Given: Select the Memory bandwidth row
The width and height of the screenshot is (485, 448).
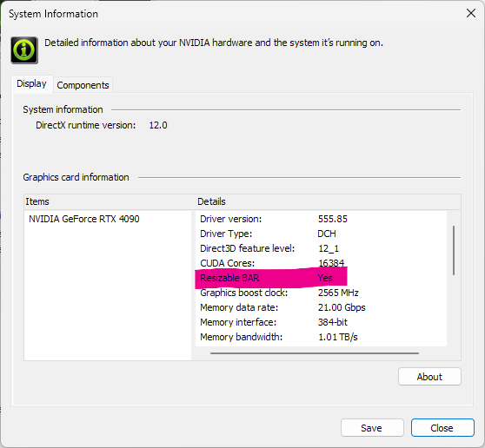Looking at the screenshot, I should click(321, 337).
